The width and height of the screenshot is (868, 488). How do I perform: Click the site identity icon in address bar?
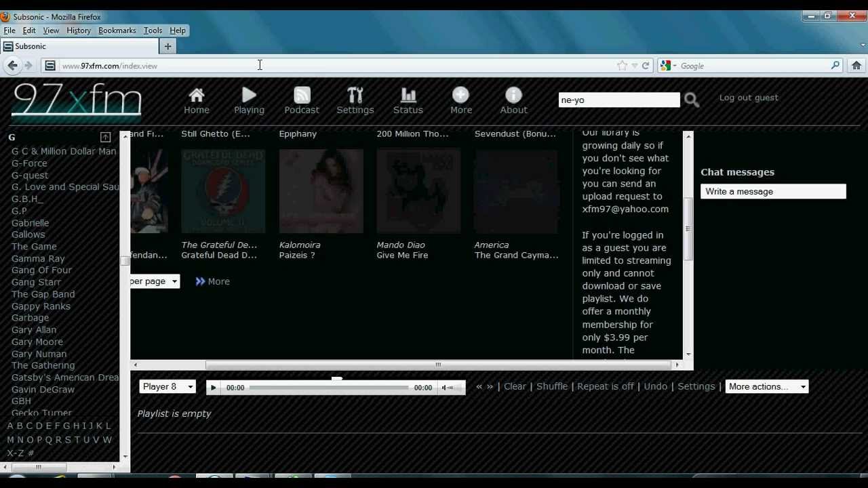click(50, 66)
